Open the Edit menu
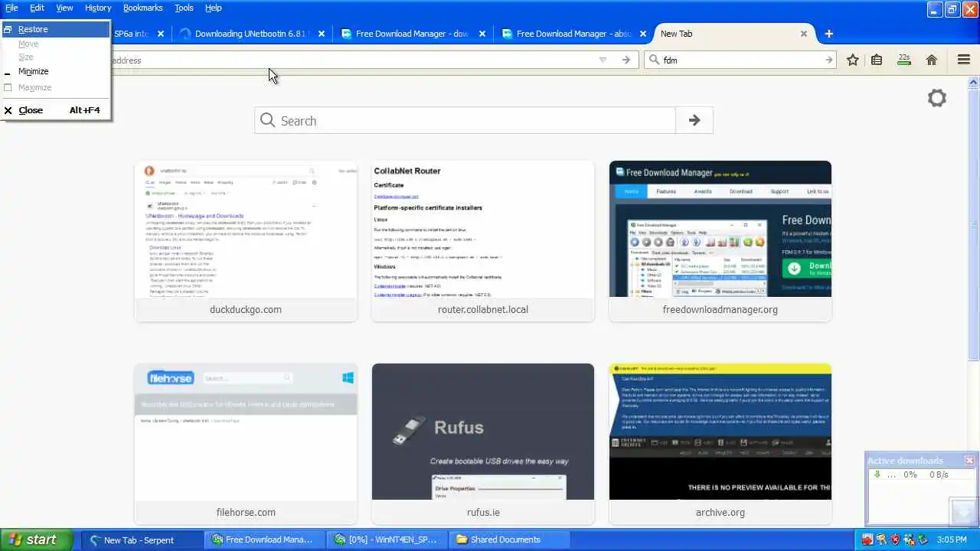This screenshot has height=551, width=980. pos(37,8)
